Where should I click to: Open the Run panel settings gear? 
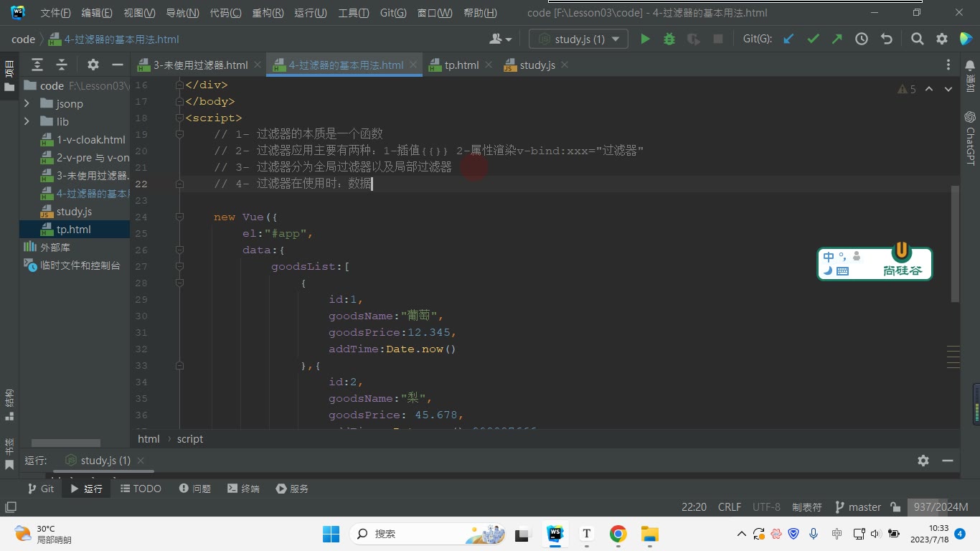coord(923,461)
